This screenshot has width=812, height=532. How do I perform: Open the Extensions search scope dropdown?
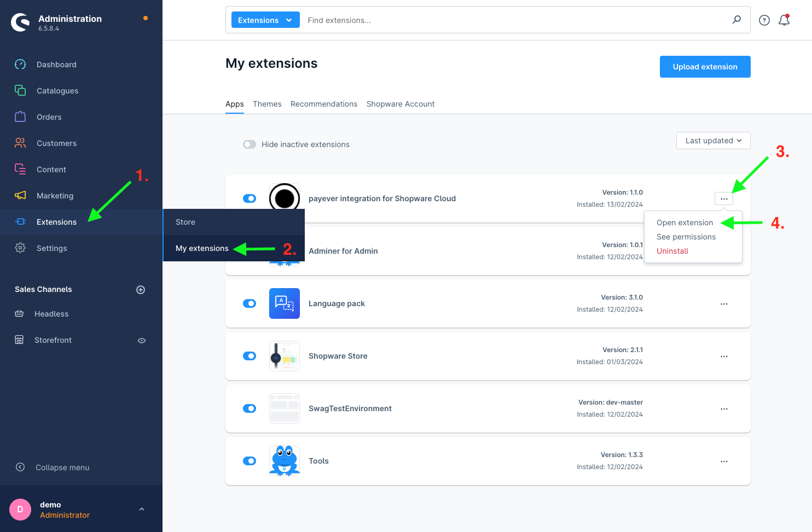click(x=265, y=20)
